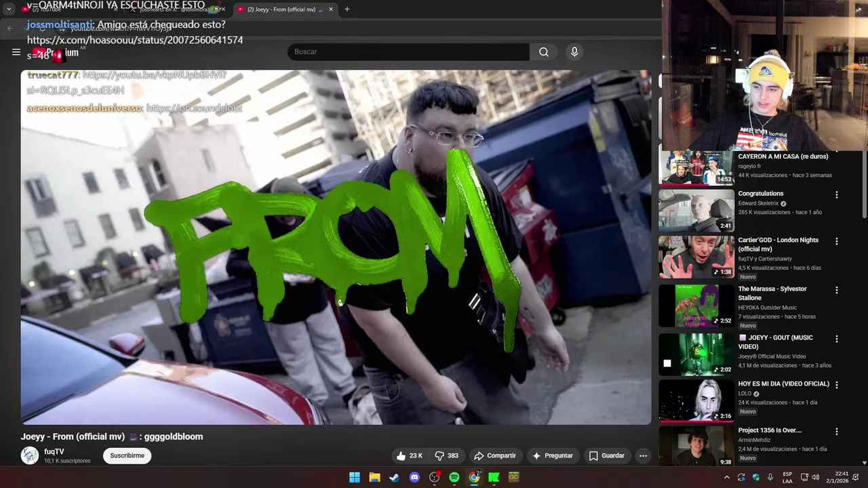The image size is (868, 488).
Task: Open Kick app from taskbar
Action: pos(494,477)
